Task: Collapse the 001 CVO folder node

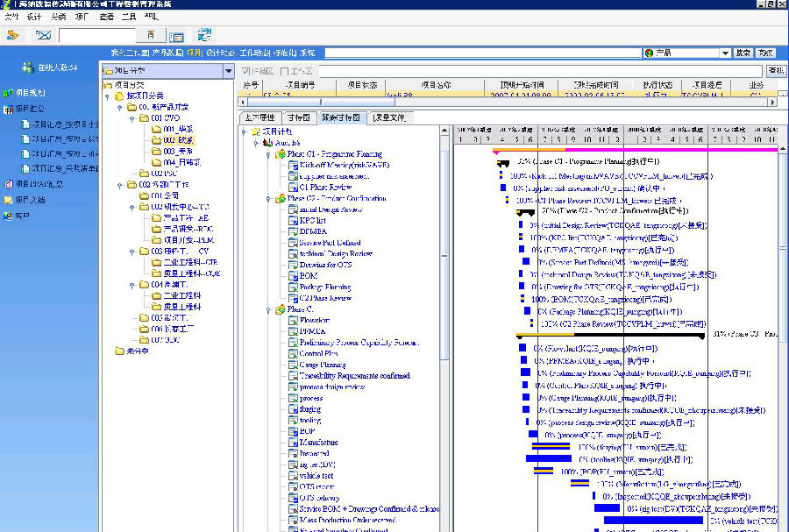Action: (x=132, y=117)
